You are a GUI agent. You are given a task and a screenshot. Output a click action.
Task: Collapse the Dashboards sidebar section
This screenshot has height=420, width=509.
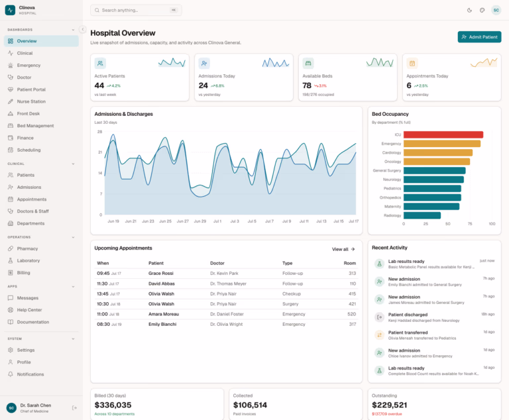click(73, 30)
